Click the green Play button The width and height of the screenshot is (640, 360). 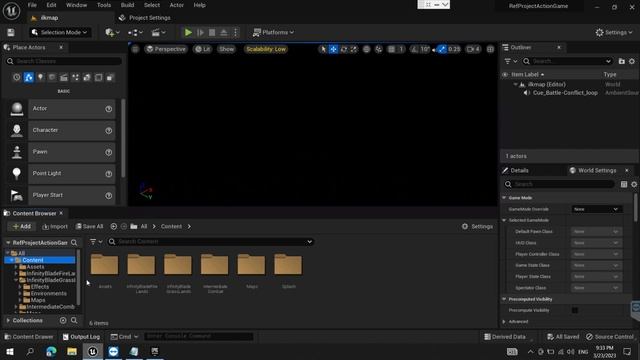click(x=188, y=32)
